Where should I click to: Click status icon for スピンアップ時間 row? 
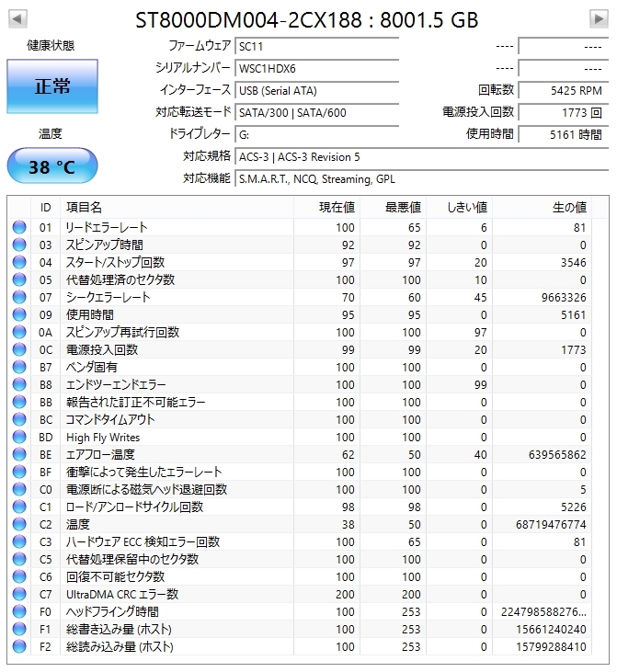(19, 245)
